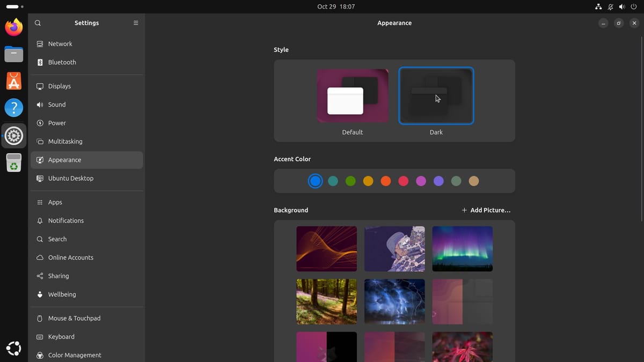Click the Color Management icon
Viewport: 644px width, 362px height.
click(x=40, y=355)
